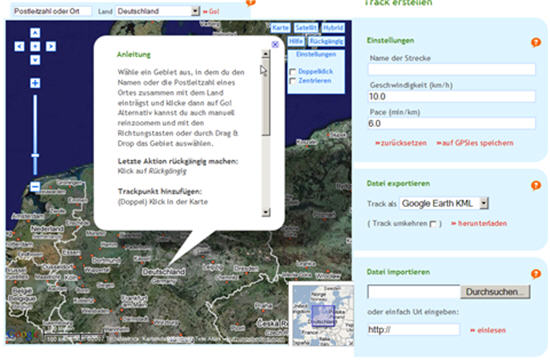550x360 pixels.
Task: Enable the Doppelklick checkbox
Action: click(x=293, y=72)
